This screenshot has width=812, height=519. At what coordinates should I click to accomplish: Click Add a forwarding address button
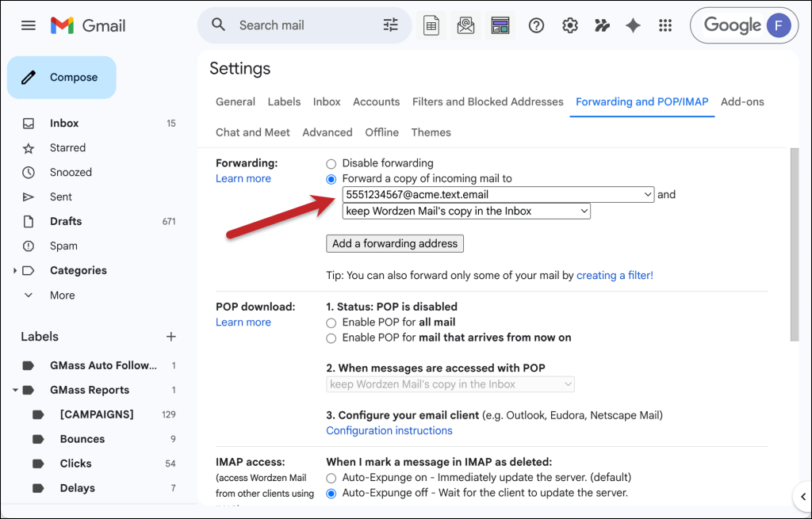coord(395,243)
